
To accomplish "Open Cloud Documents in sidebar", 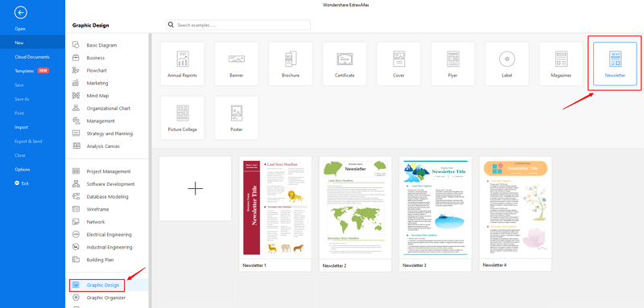I will 32,57.
